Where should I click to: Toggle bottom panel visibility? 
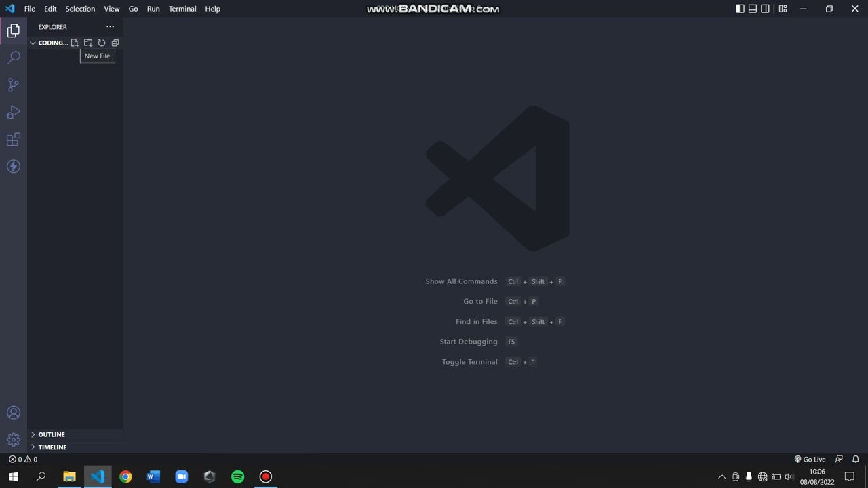point(753,9)
